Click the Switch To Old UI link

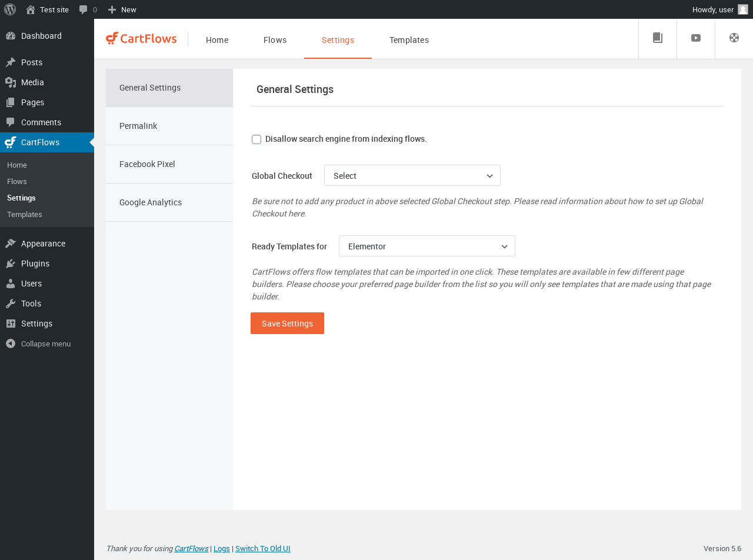pos(263,548)
